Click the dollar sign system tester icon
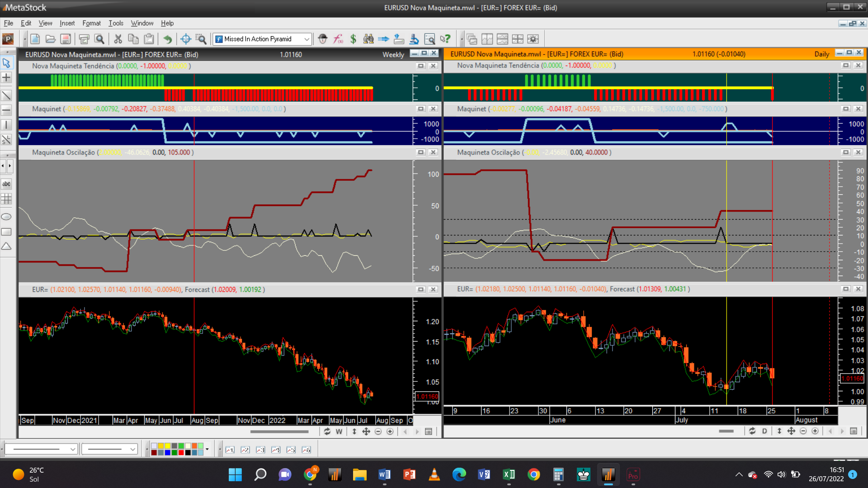This screenshot has width=868, height=488. click(353, 39)
